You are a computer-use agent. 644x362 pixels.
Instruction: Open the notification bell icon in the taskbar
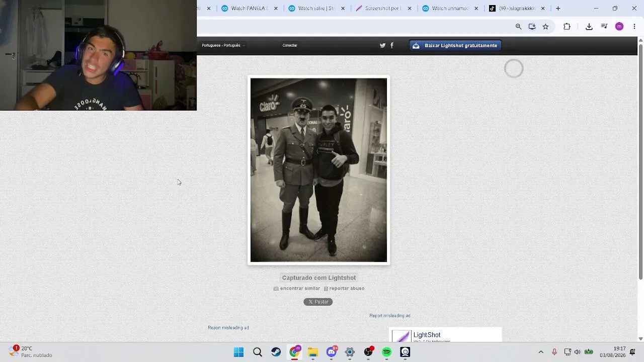pos(632,352)
